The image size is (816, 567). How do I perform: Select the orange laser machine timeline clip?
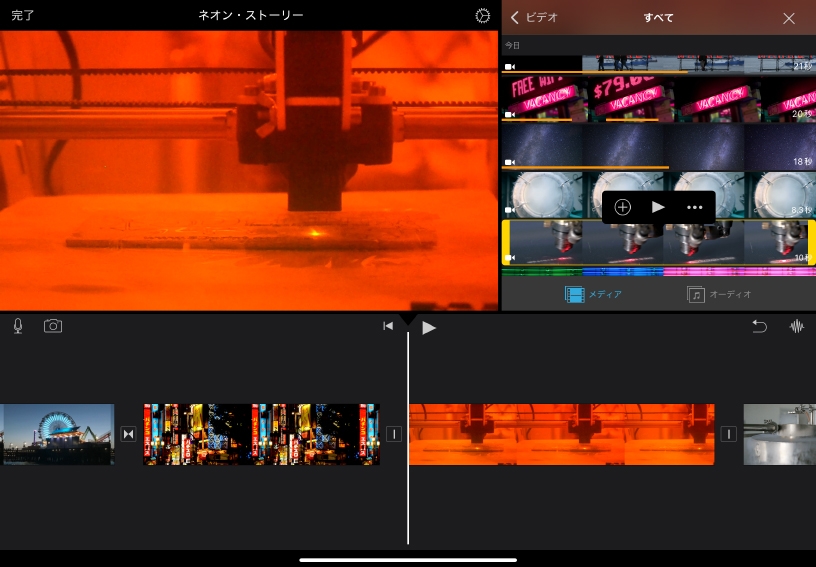(x=561, y=434)
